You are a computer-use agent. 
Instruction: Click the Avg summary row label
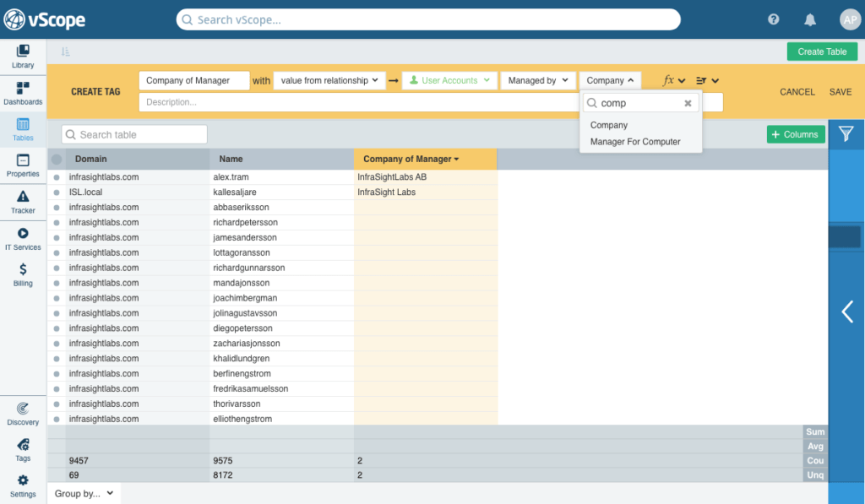coord(815,446)
